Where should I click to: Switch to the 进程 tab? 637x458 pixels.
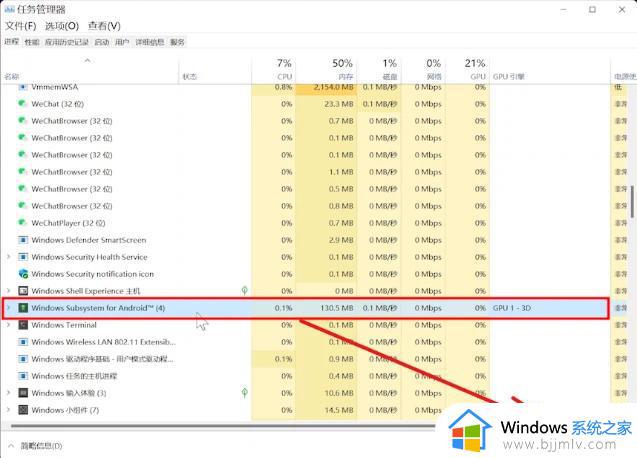pyautogui.click(x=11, y=42)
